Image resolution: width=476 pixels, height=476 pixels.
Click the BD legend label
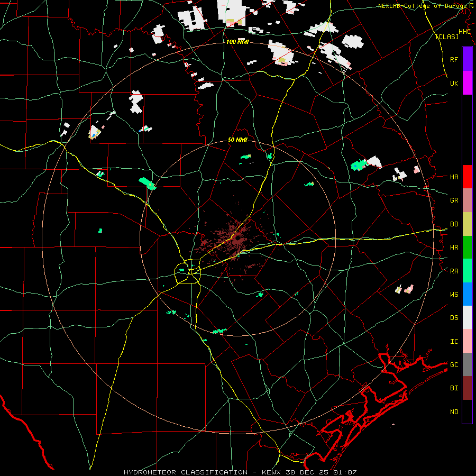click(454, 224)
